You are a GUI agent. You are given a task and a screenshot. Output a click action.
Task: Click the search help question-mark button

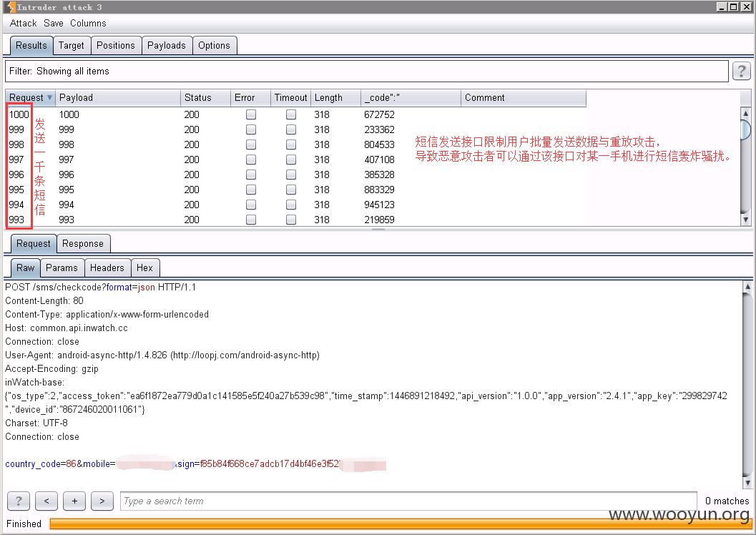point(19,501)
